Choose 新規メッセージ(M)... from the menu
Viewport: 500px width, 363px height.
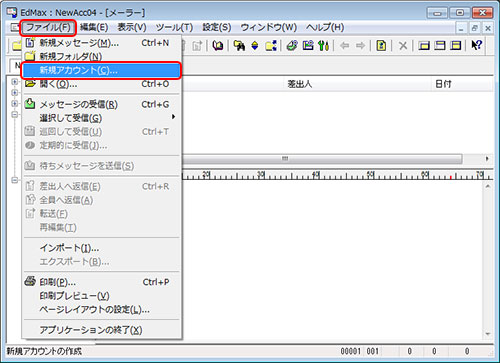(x=102, y=43)
